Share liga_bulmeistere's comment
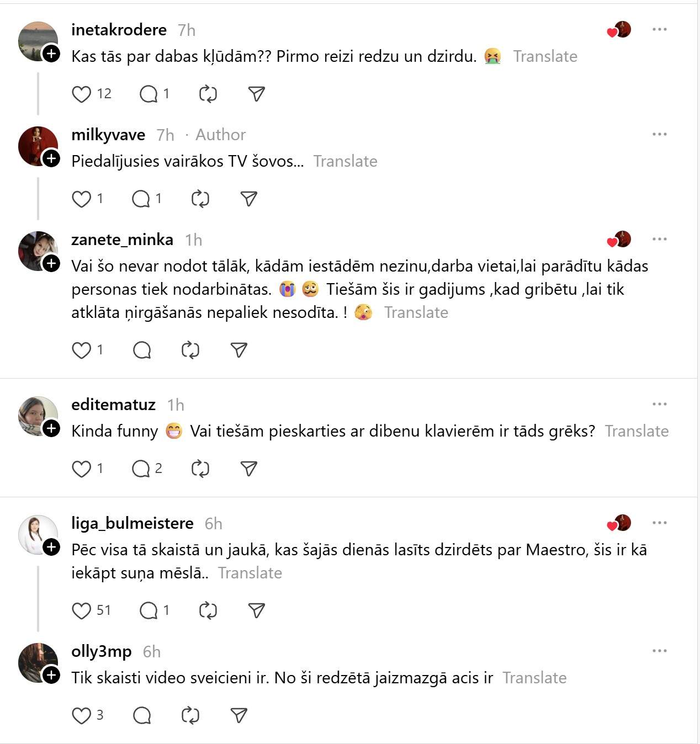Viewport: 700px width, 744px height. pos(257,610)
